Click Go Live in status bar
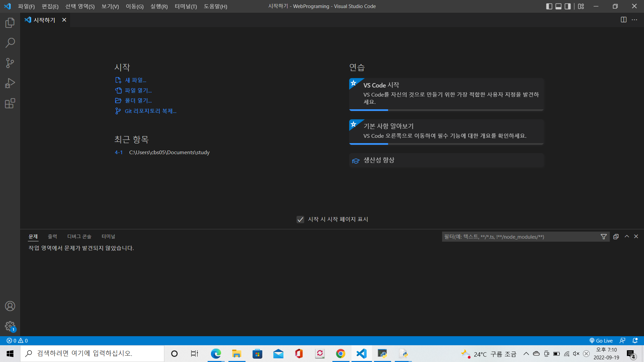 [601, 341]
